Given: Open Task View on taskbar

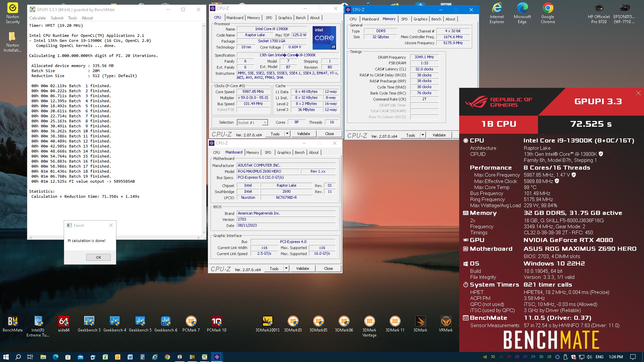Looking at the screenshot, I should (30, 357).
